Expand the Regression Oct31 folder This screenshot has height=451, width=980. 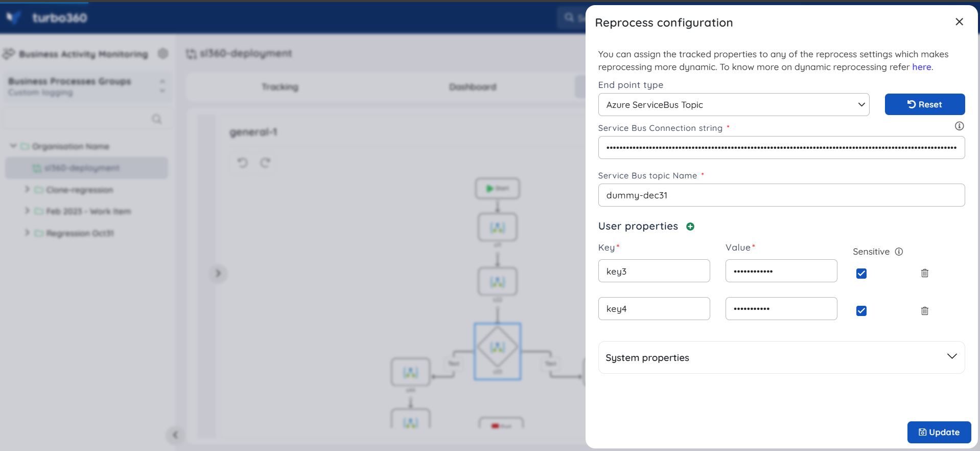coord(27,233)
